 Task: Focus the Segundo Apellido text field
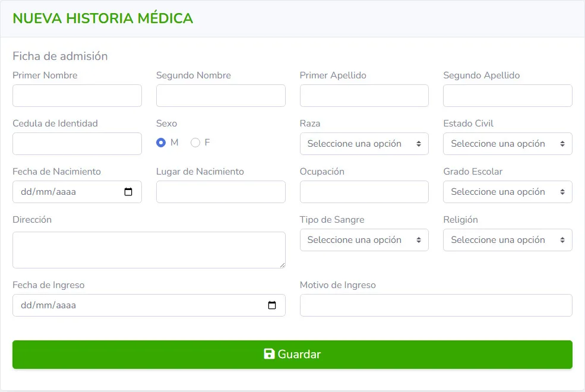507,96
